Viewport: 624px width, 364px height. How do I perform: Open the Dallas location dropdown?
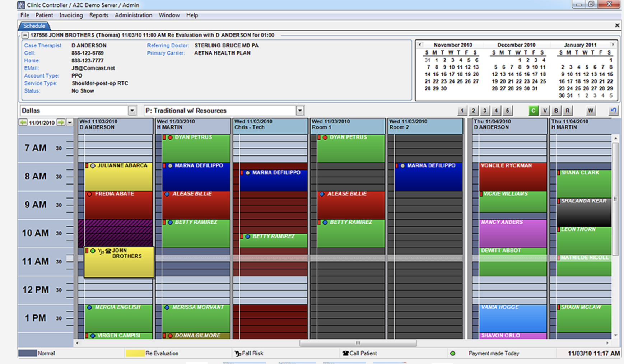[x=131, y=111]
